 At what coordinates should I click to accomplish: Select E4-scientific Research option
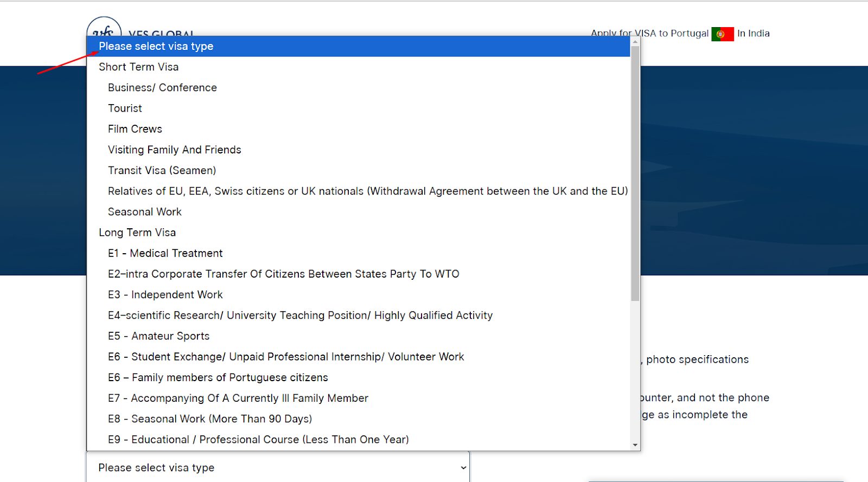pos(358,315)
